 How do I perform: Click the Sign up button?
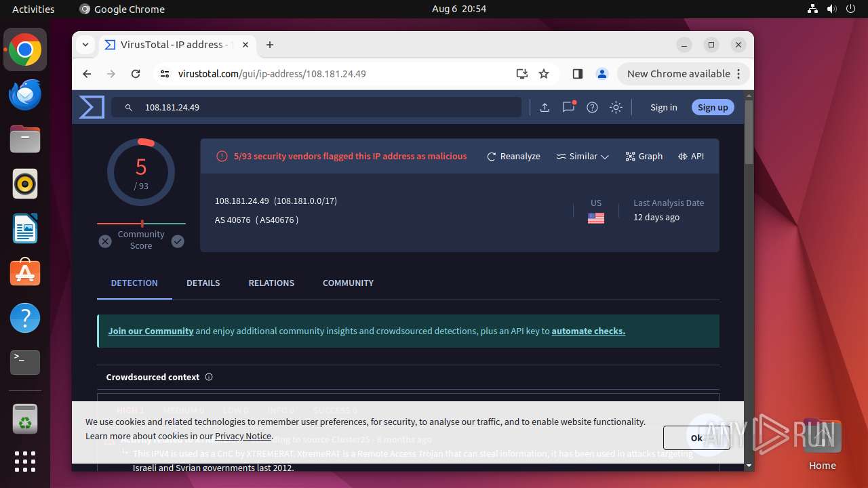click(713, 107)
